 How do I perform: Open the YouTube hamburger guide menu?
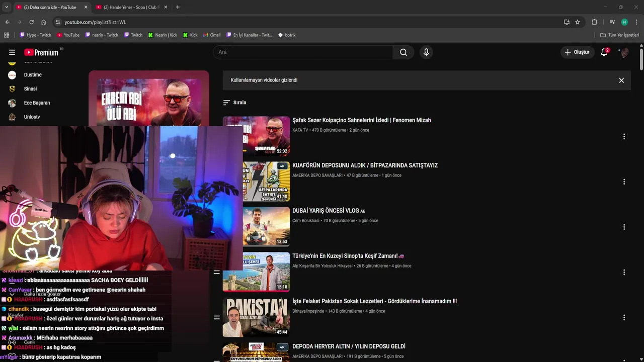[12, 52]
